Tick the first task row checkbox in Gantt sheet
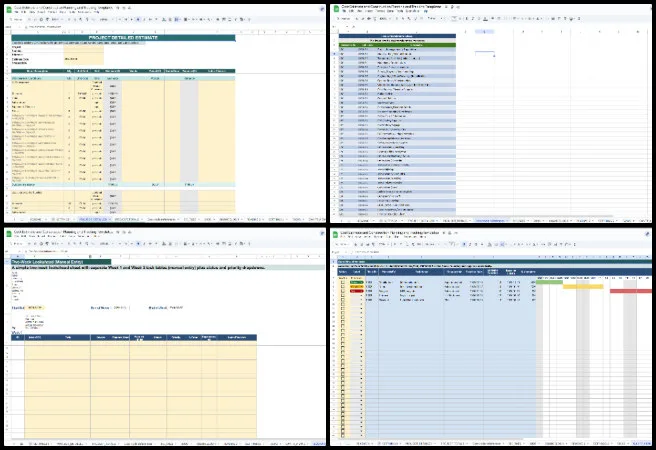The height and width of the screenshot is (450, 656). [342, 282]
